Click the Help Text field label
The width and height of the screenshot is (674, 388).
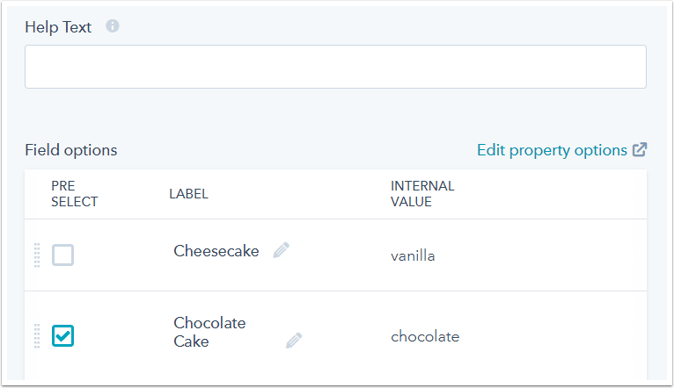(x=58, y=27)
